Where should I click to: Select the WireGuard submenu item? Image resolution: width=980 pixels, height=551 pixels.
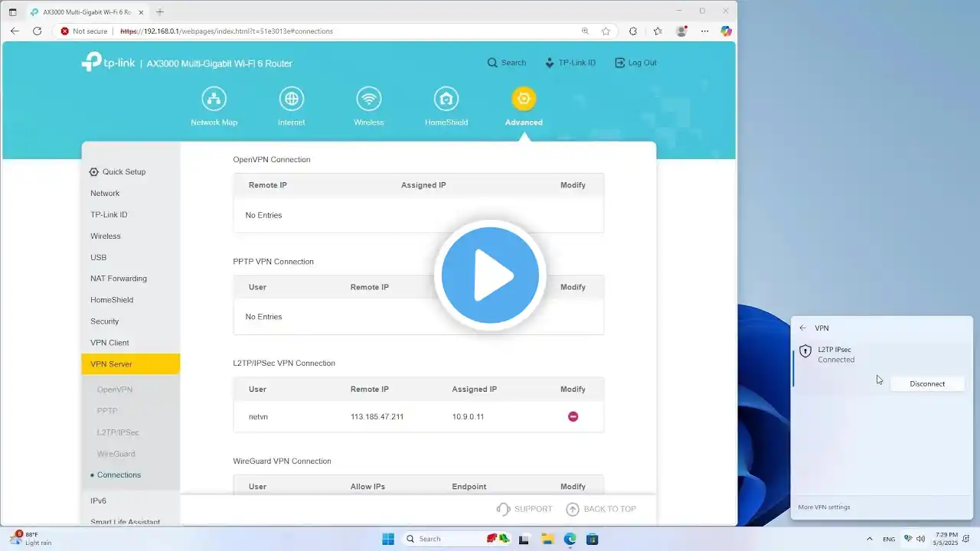(x=116, y=454)
